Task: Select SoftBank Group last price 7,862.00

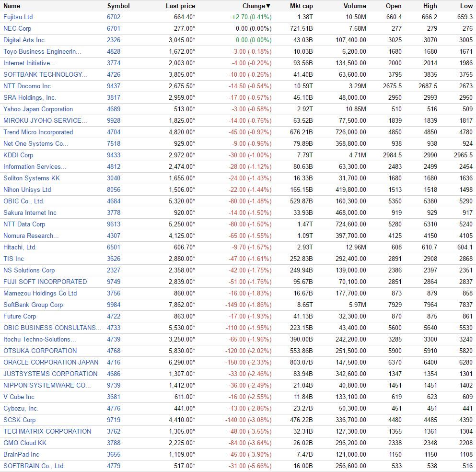Action: (x=181, y=305)
